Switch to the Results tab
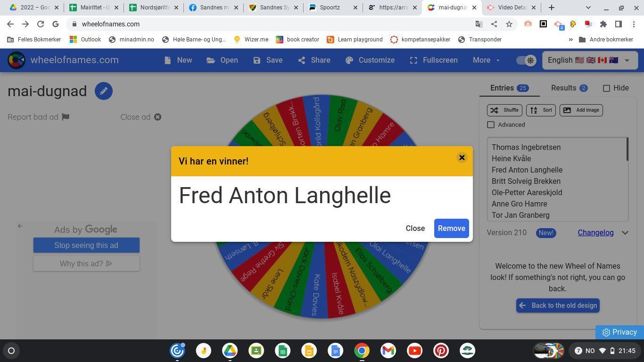Viewport: 644px width, 362px height. (x=569, y=88)
